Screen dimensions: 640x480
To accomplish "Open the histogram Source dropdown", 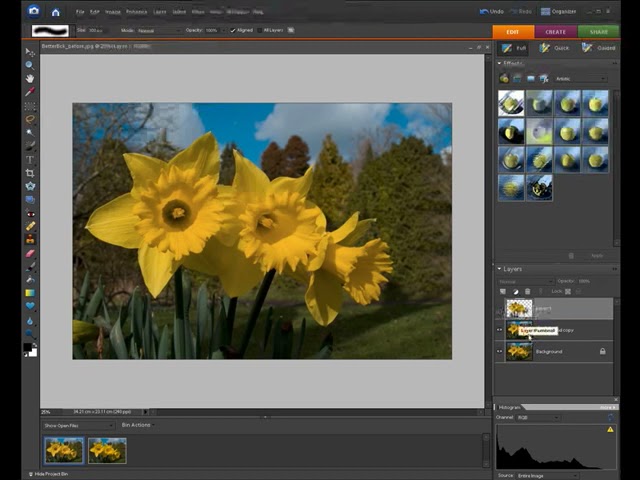I will (x=548, y=476).
